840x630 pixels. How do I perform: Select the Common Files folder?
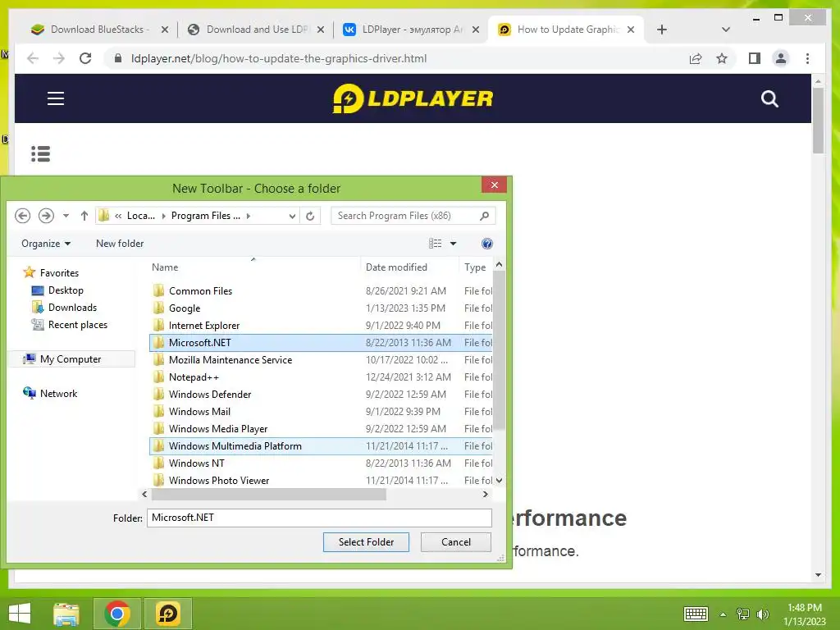tap(321, 291)
